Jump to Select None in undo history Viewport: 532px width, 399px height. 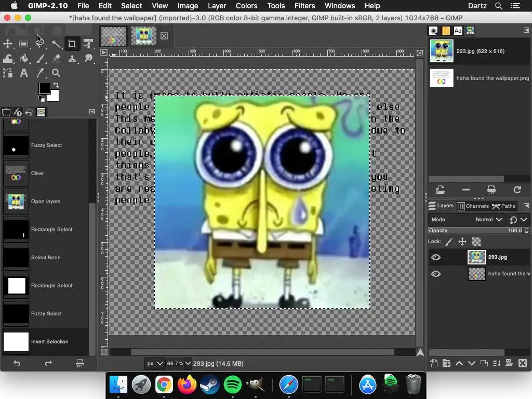[x=45, y=258]
